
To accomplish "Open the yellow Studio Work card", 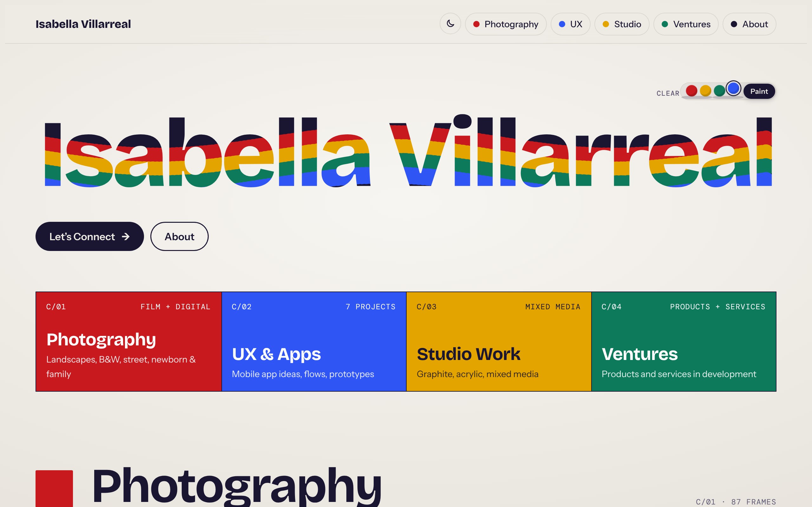I will [499, 341].
